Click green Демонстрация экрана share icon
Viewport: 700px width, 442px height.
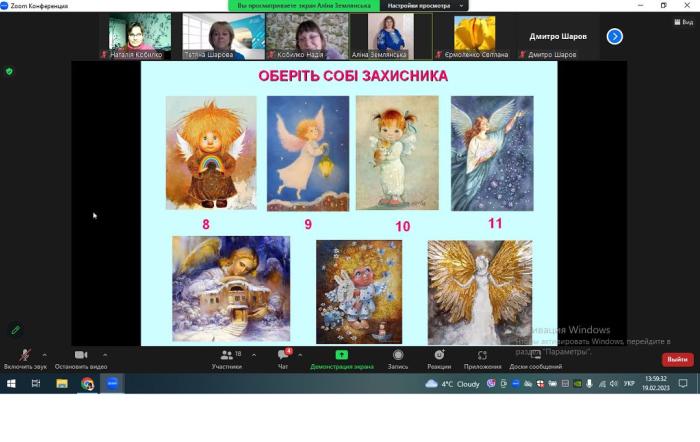[x=341, y=356]
